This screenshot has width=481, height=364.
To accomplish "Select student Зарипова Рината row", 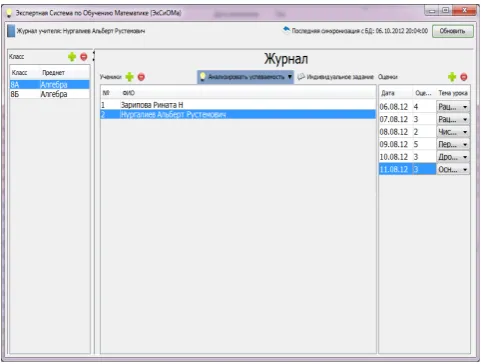I will 238,105.
